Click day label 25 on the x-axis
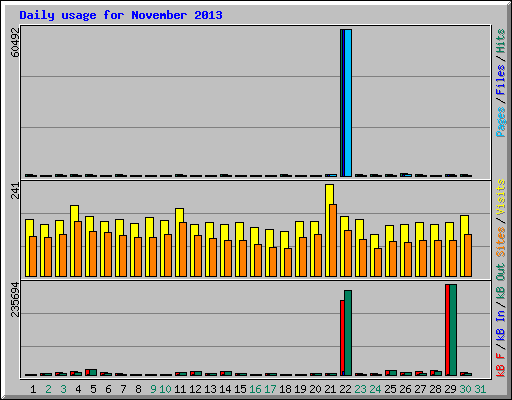512x400 pixels. [x=390, y=389]
